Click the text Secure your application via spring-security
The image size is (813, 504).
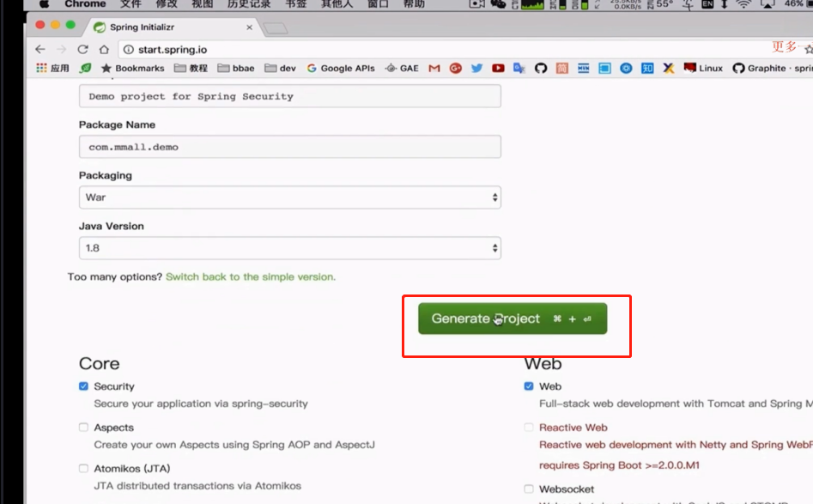click(201, 404)
